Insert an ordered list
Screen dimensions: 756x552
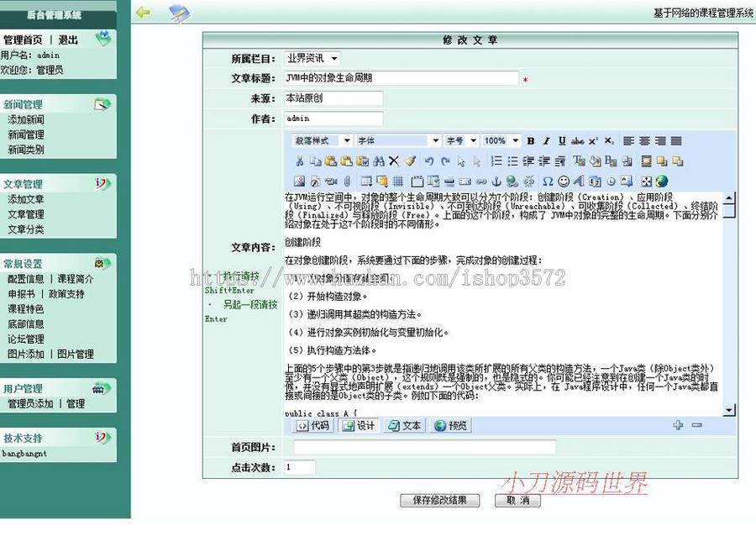pos(496,160)
